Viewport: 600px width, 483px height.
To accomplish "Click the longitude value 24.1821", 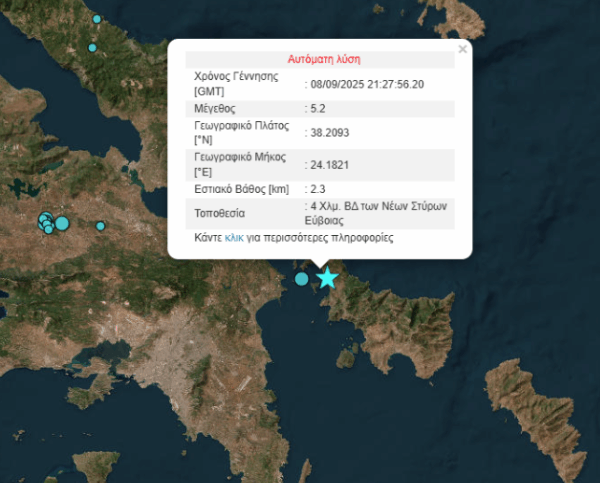I will 330,165.
